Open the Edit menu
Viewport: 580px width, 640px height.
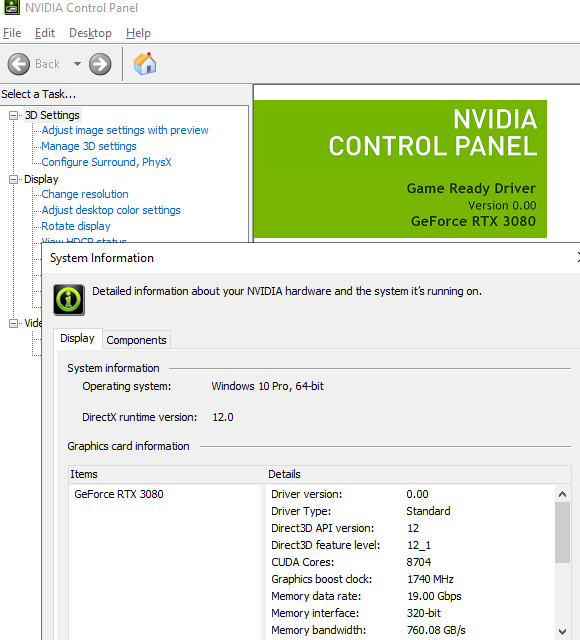tap(44, 33)
